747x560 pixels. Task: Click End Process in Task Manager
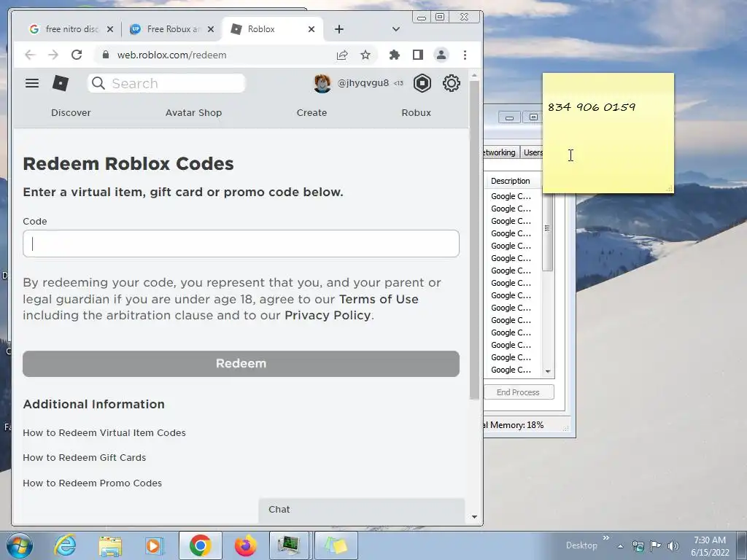point(519,392)
